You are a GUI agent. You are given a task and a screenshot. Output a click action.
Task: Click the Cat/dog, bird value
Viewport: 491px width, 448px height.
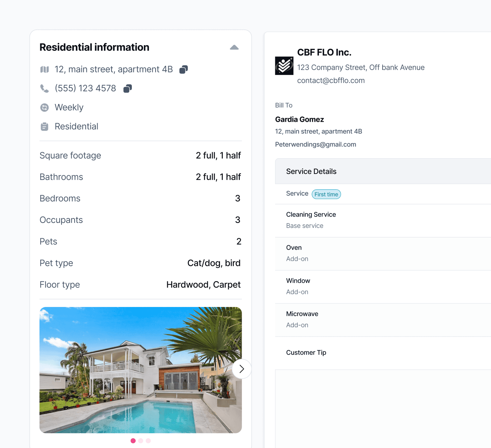coord(214,263)
